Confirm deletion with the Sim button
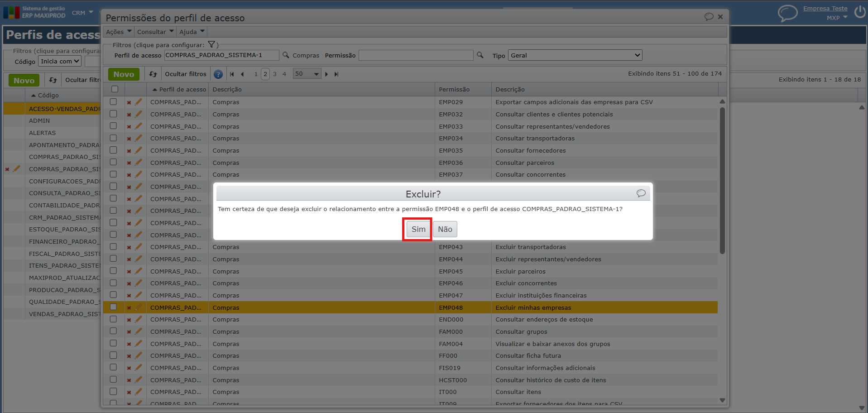The width and height of the screenshot is (868, 413). coord(418,229)
